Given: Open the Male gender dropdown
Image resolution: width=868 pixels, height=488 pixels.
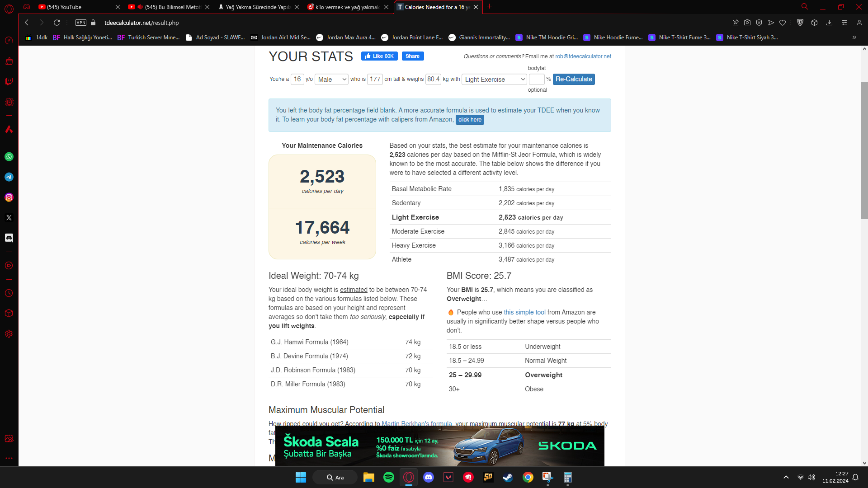Looking at the screenshot, I should click(x=331, y=80).
